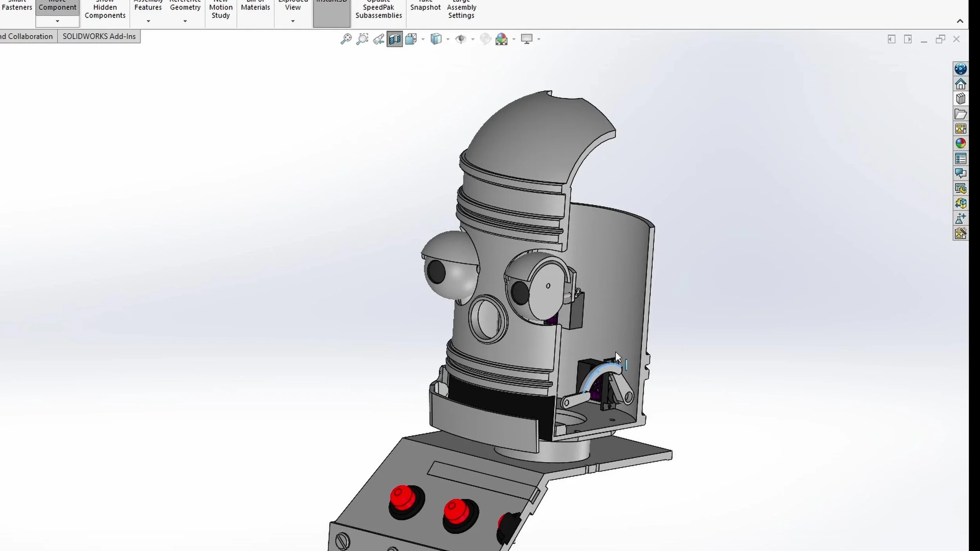Screen dimensions: 980x551
Task: Open Large Assembly Settings
Action: pos(461,9)
